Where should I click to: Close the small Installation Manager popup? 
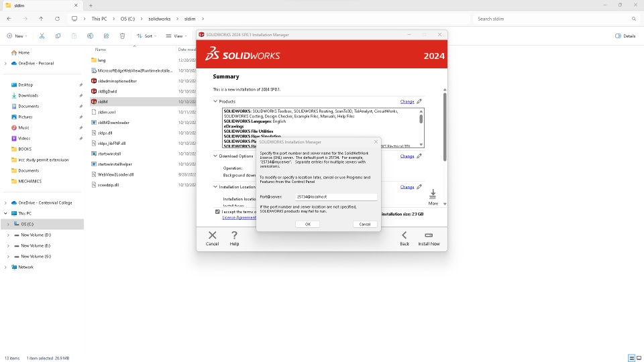[376, 141]
